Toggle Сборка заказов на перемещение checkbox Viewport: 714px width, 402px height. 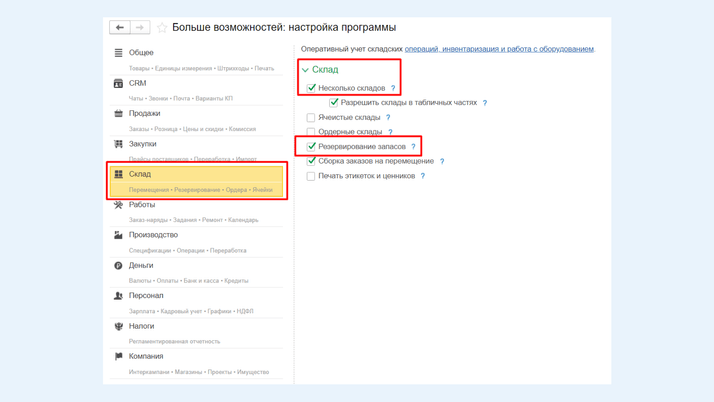(311, 161)
